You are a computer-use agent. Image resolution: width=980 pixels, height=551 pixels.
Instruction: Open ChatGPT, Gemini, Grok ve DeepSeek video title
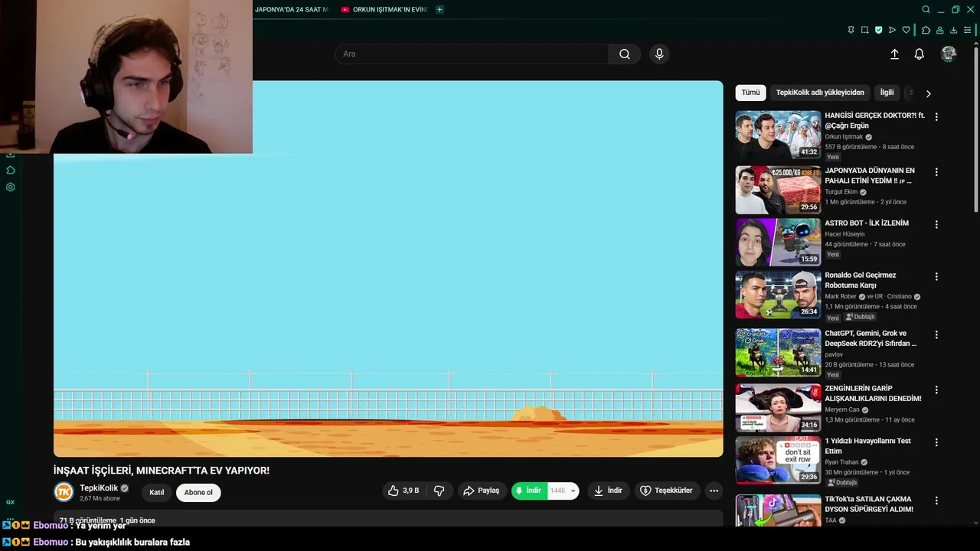click(x=871, y=338)
